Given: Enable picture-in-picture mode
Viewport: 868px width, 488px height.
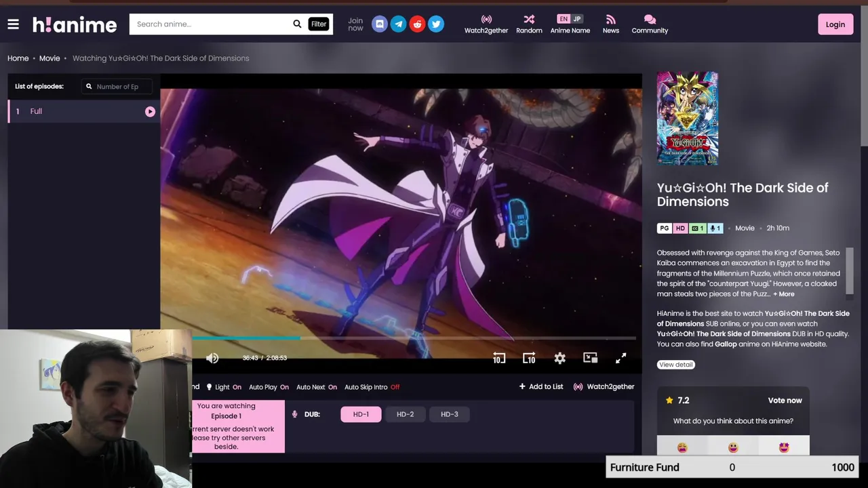Looking at the screenshot, I should click(x=590, y=358).
